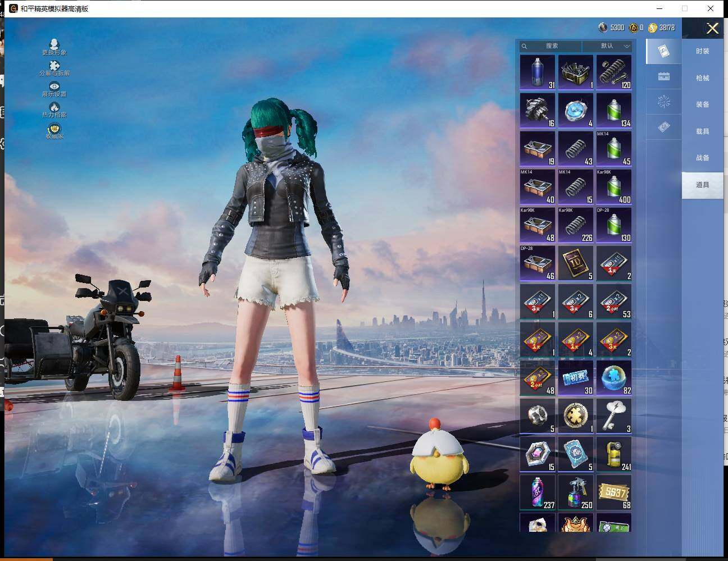
Task: Select the ticket sub-category icon
Action: pos(663,127)
